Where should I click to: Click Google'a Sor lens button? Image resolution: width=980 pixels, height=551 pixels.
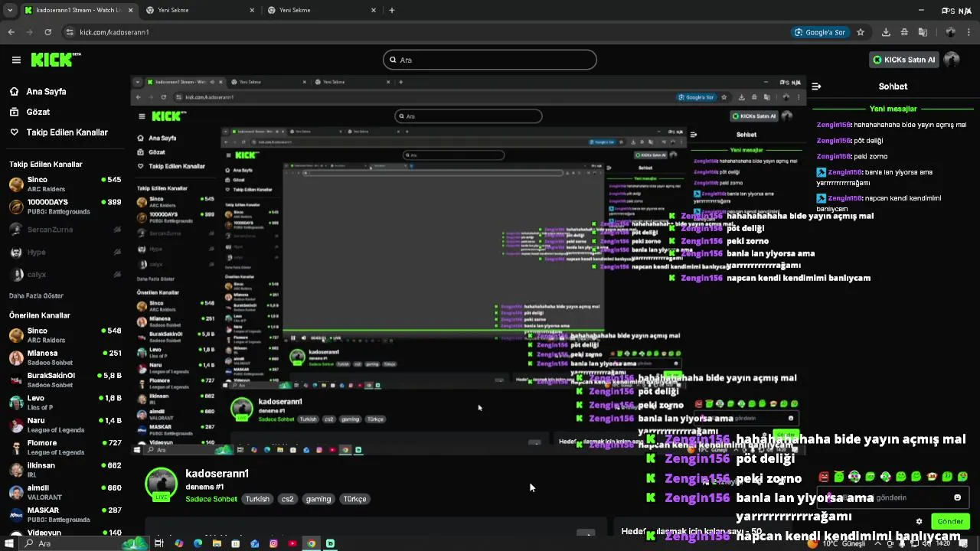point(820,32)
